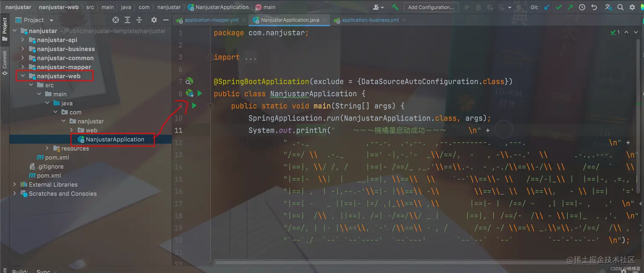Open Search Everywhere magnifier icon
This screenshot has height=273, width=644.
621,7
